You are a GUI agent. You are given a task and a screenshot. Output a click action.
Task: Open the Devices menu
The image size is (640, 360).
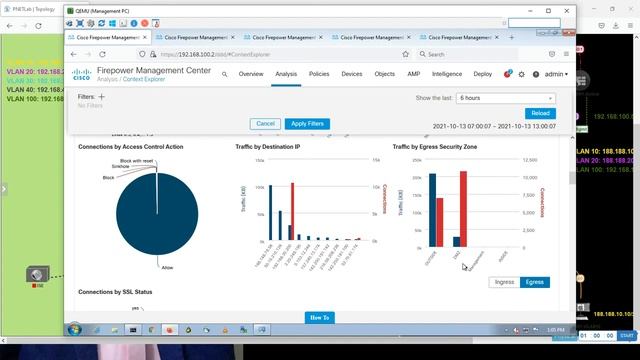coord(352,74)
